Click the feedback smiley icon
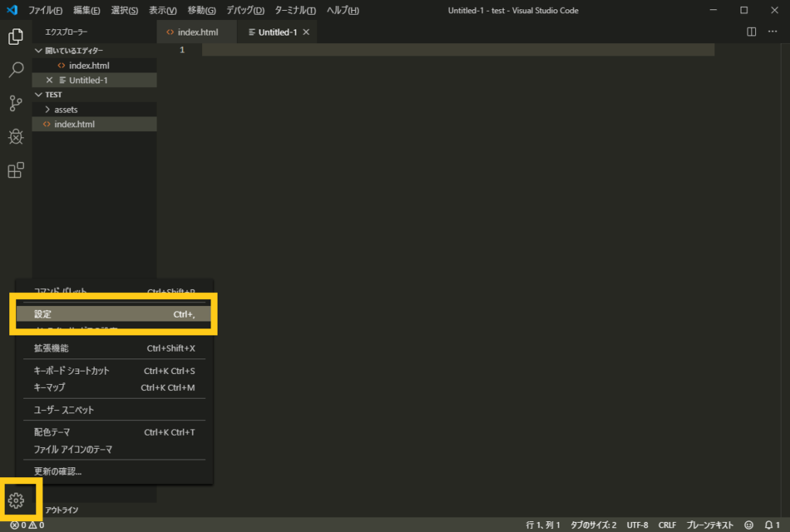Screen dimensions: 790x532 748,524
